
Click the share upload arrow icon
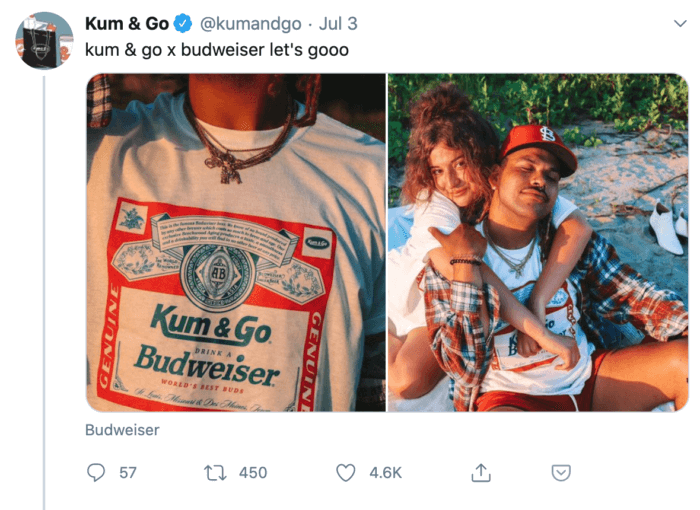[481, 472]
